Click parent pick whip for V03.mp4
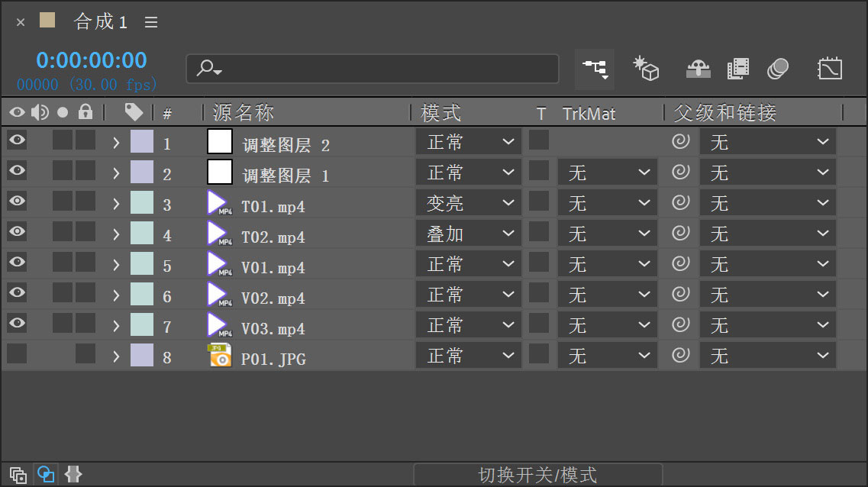The image size is (868, 487). 680,324
